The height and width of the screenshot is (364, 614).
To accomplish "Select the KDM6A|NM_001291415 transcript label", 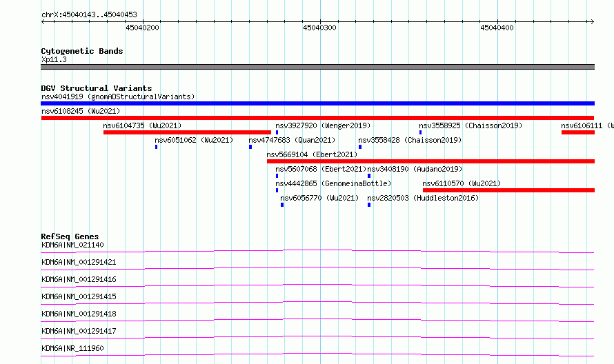I will pyautogui.click(x=79, y=296).
